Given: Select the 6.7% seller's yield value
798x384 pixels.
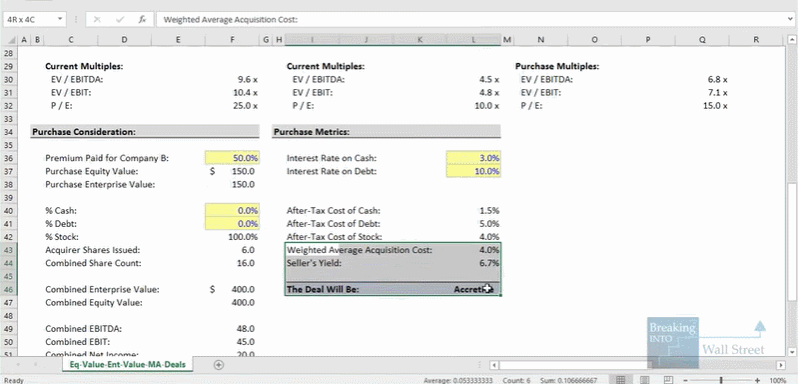Looking at the screenshot, I should pos(489,263).
